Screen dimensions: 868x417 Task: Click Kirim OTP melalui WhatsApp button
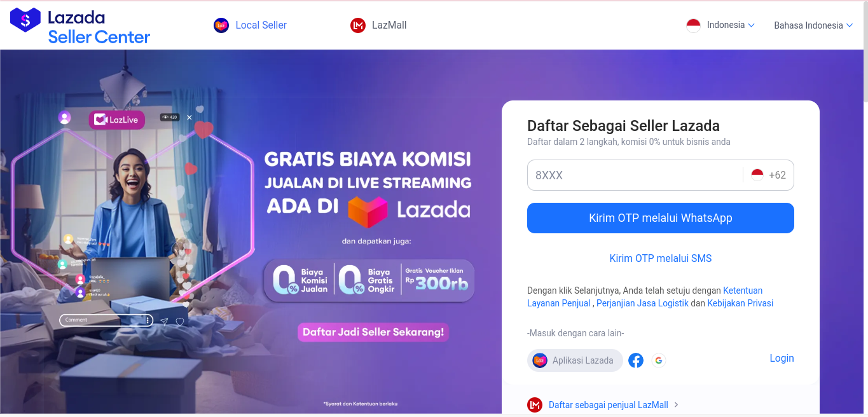[x=661, y=218]
